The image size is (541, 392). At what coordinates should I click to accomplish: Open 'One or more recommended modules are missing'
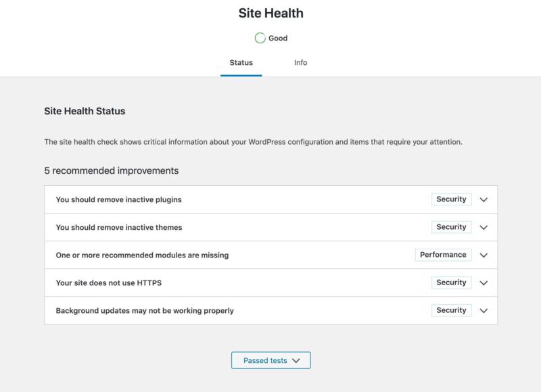point(142,255)
